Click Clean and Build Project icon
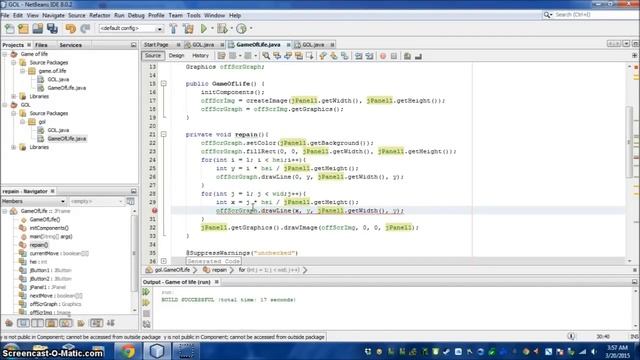The height and width of the screenshot is (360, 640). 189,29
